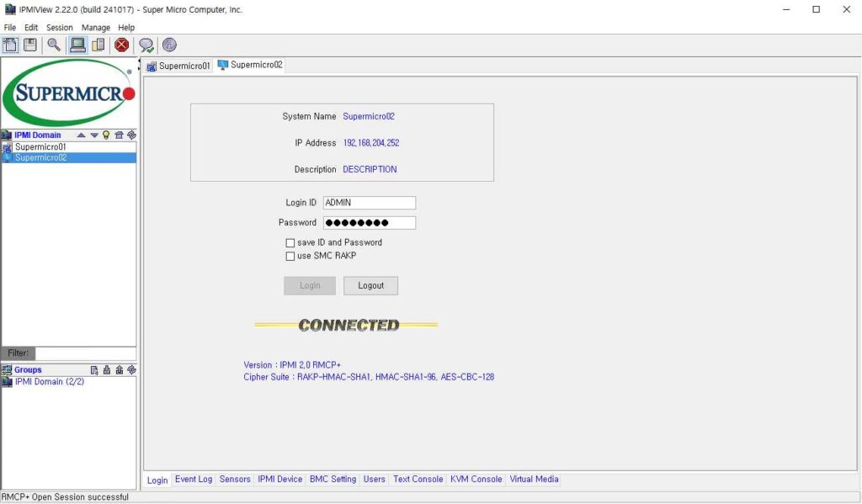
Task: Launch the KVM Console tab
Action: coord(476,480)
